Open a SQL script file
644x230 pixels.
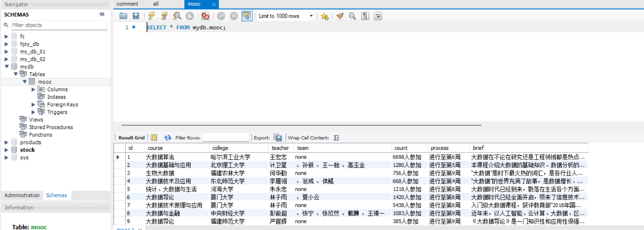[123, 16]
